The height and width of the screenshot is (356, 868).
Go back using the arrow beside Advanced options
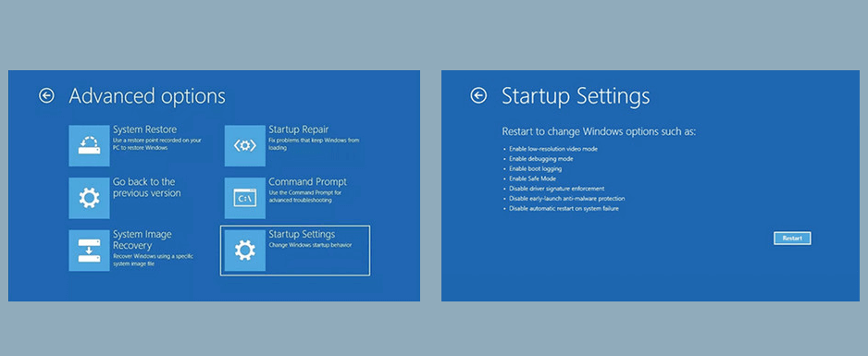(46, 95)
